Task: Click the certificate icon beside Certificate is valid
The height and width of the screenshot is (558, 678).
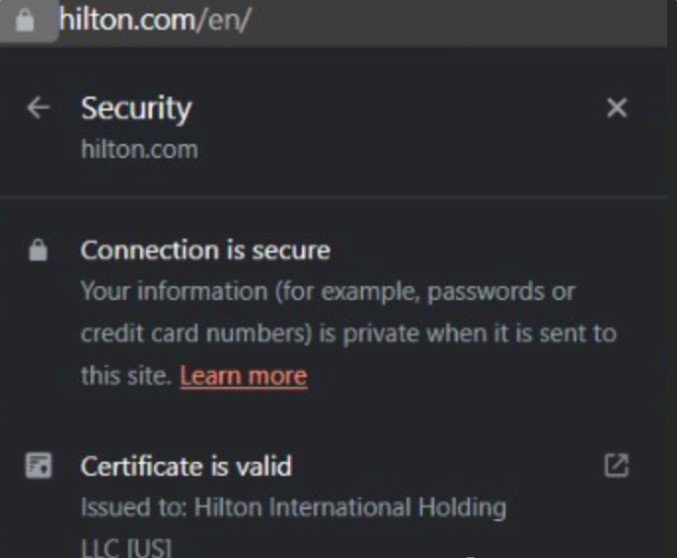Action: point(38,466)
